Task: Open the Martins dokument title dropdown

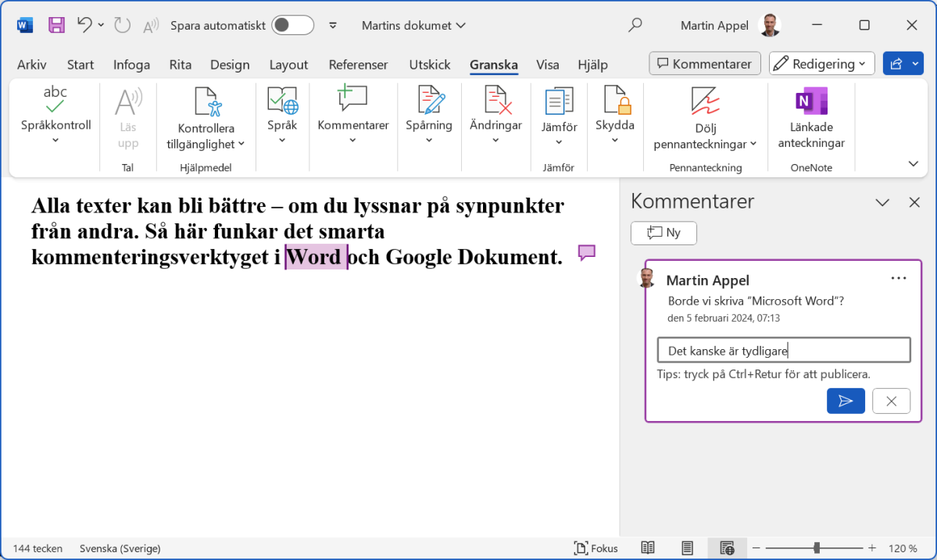Action: pos(413,25)
